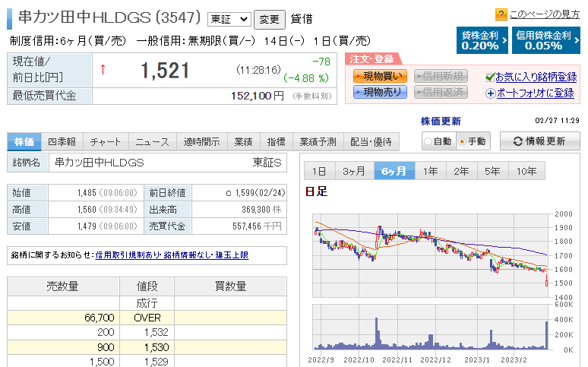Switch to the 配当・優待 tab
588x367 pixels.
click(371, 142)
